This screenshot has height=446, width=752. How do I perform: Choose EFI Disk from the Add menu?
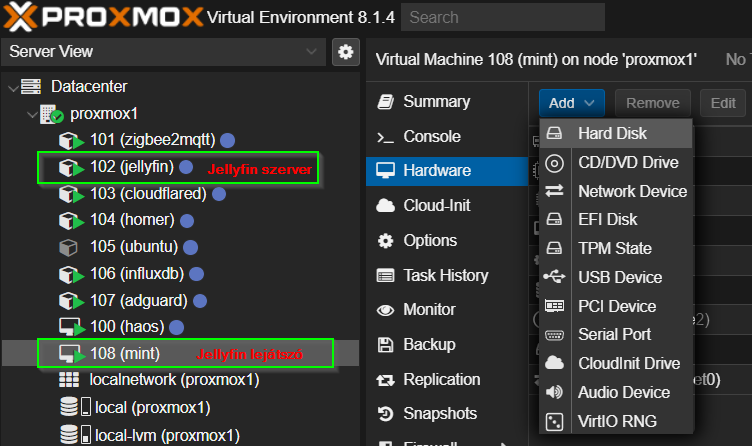click(x=616, y=220)
